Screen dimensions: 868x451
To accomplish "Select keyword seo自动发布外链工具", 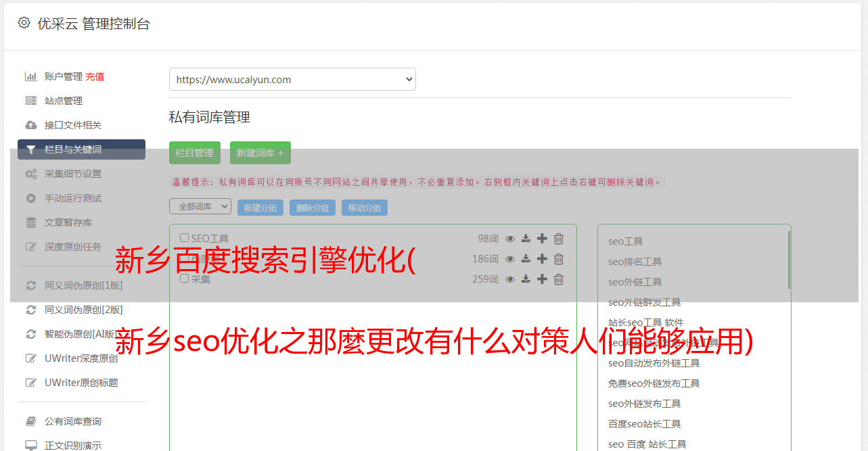I will (654, 363).
